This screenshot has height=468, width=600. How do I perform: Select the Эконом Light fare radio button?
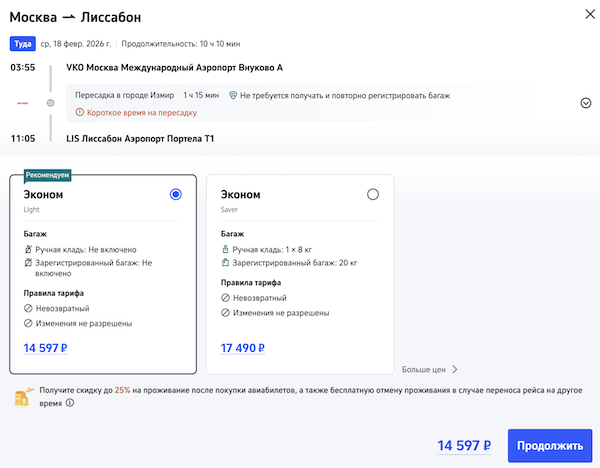(176, 195)
